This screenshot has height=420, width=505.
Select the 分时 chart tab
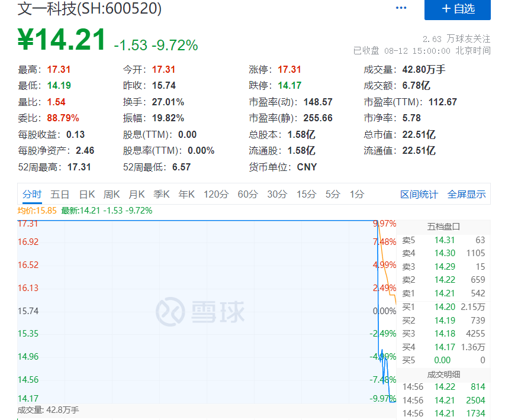32,194
